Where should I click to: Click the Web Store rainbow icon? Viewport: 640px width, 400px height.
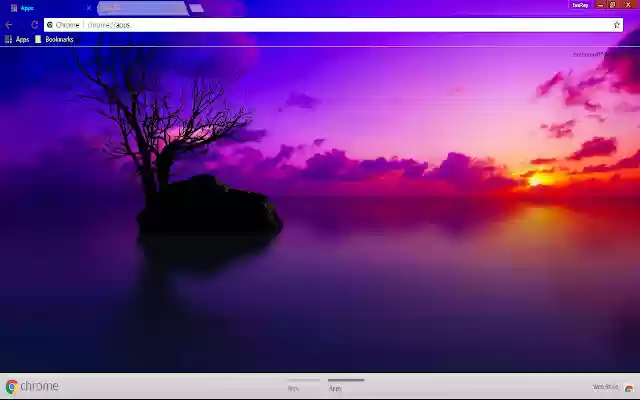629,388
